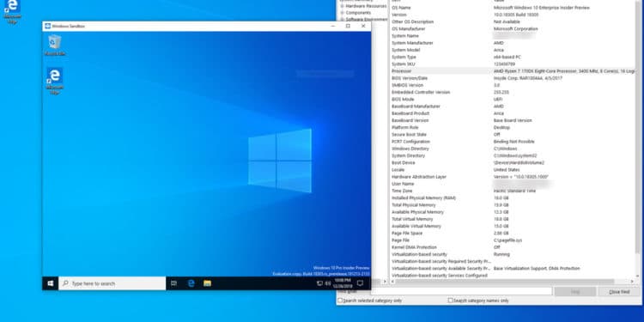The image size is (644, 322).
Task: Select the OS Name row
Action: (513, 8)
